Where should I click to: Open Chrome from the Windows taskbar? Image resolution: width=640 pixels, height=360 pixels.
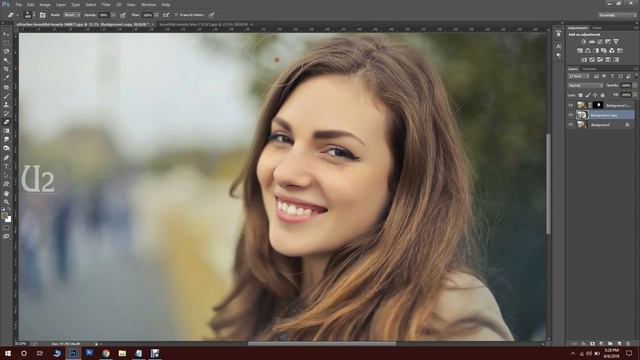tap(106, 353)
